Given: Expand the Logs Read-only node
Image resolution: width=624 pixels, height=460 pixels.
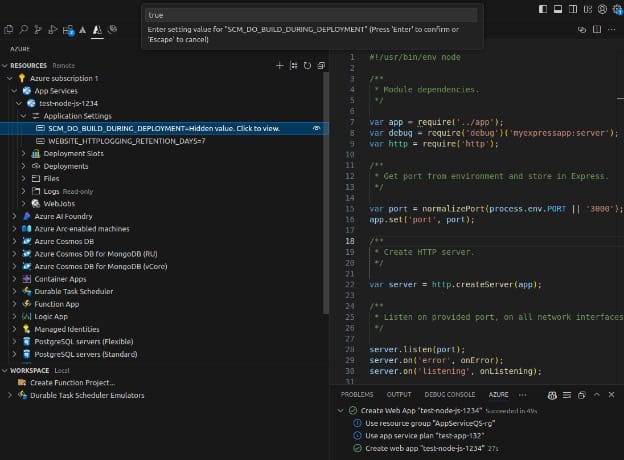Looking at the screenshot, I should [x=23, y=191].
